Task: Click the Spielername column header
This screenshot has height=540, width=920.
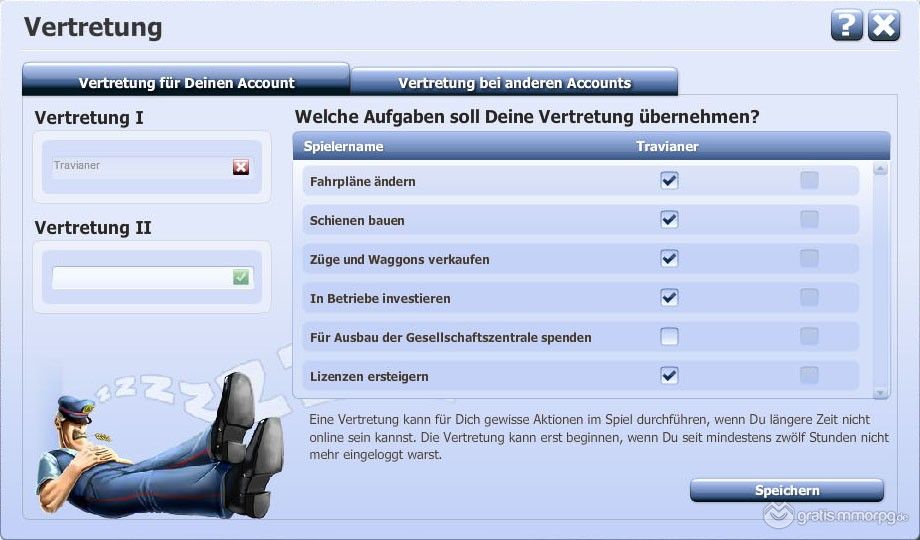Action: [x=343, y=146]
